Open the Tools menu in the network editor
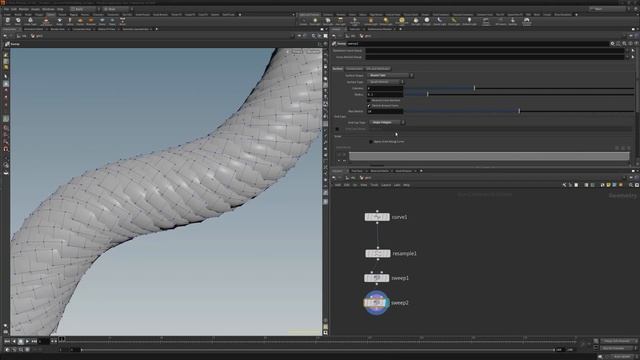The height and width of the screenshot is (360, 640). 374,185
